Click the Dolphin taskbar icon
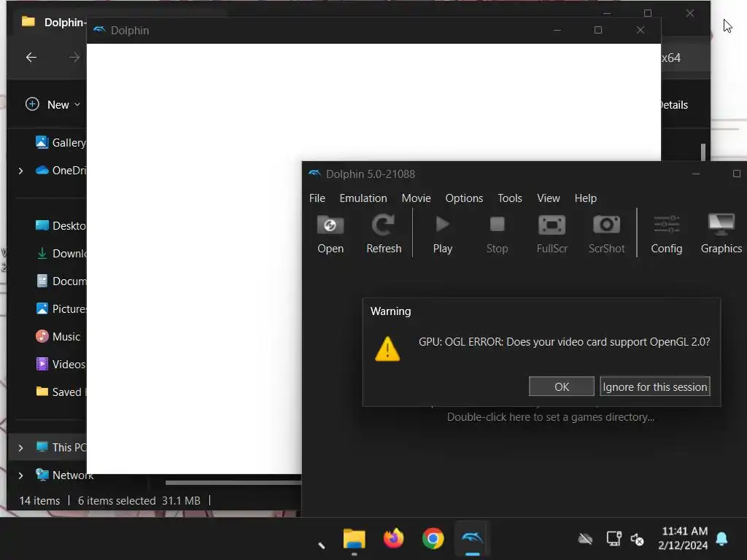The width and height of the screenshot is (747, 560). pos(472,539)
